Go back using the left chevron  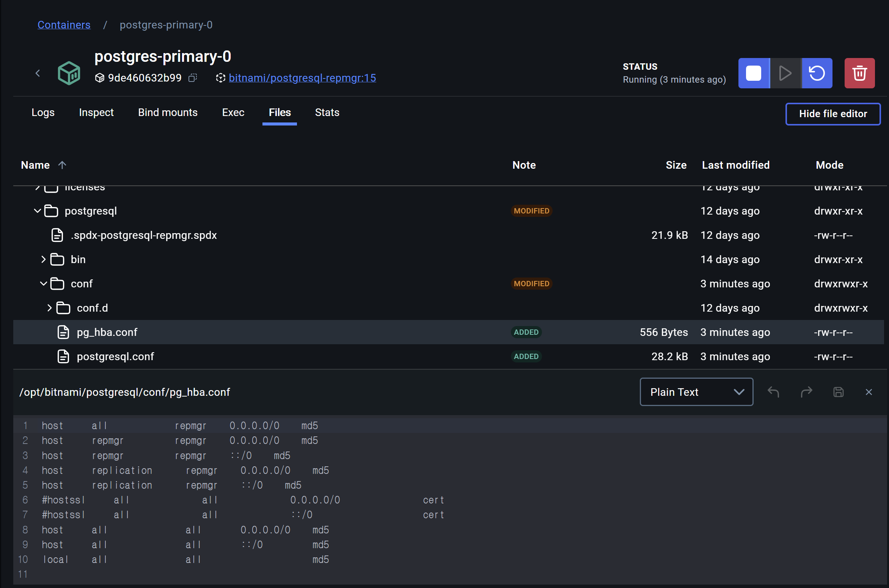pyautogui.click(x=38, y=73)
